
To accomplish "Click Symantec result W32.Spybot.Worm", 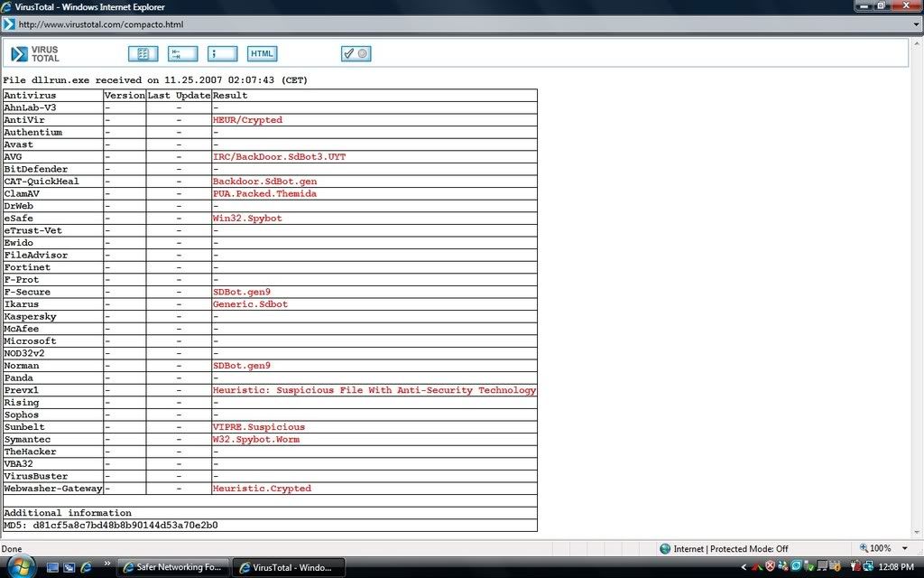I will pos(255,440).
